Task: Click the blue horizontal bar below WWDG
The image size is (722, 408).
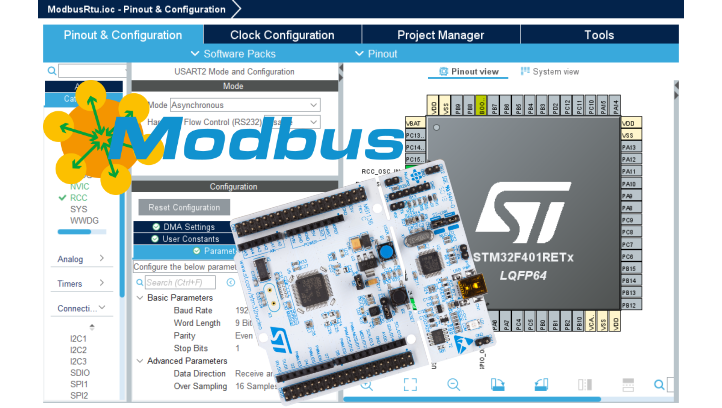Action: click(x=74, y=232)
